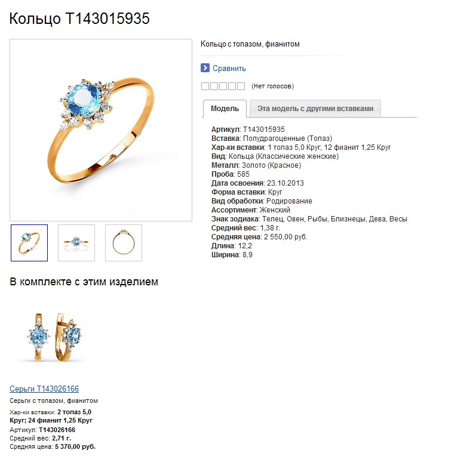Click the topaz earrings product image
The height and width of the screenshot is (456, 476).
[54, 337]
